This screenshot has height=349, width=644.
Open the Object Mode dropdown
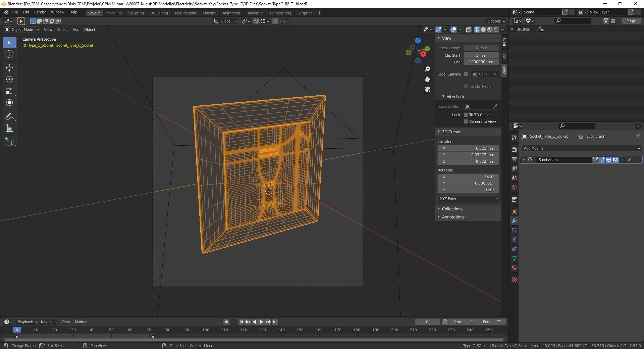[22, 30]
